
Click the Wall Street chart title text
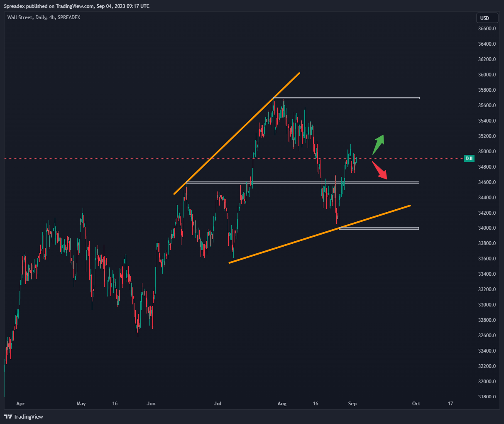coord(44,17)
